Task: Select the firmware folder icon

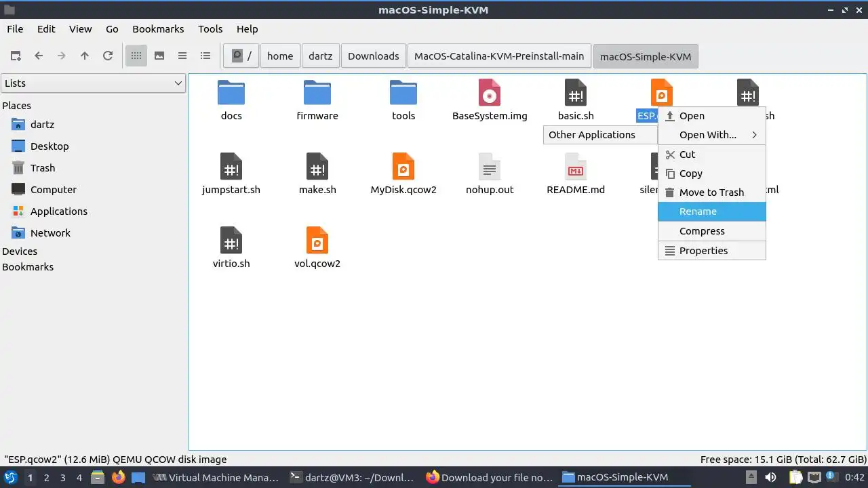Action: pyautogui.click(x=317, y=93)
